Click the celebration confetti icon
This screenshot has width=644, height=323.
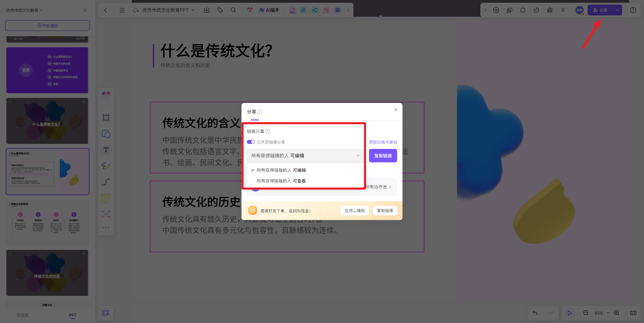(509, 10)
